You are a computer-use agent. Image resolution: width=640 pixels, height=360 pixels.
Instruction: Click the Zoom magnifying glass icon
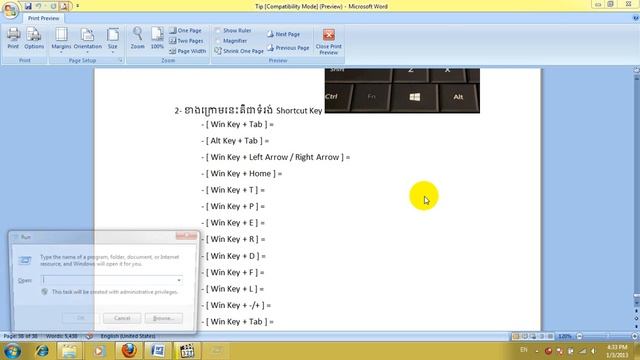point(138,38)
